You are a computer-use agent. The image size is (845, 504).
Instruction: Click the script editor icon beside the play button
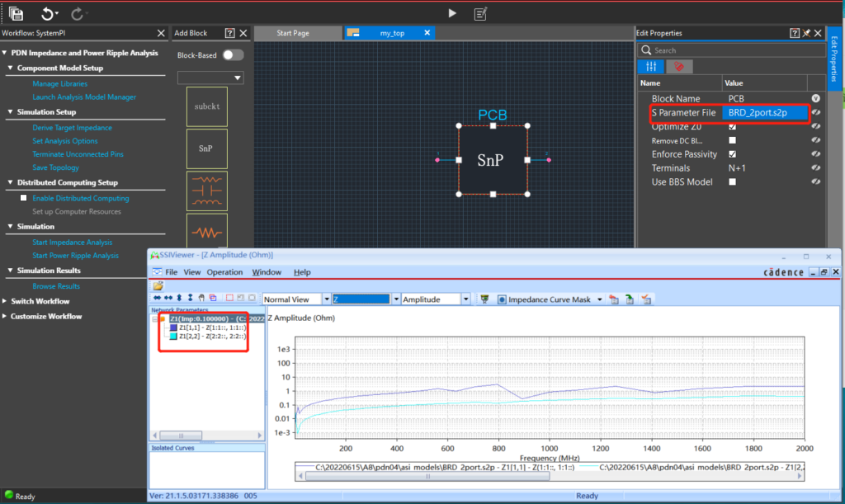point(479,13)
